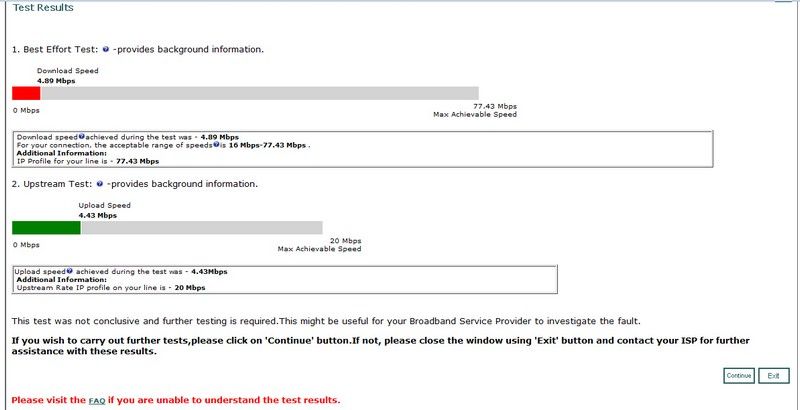The width and height of the screenshot is (800, 410).
Task: Open the FAQ link
Action: [x=97, y=401]
